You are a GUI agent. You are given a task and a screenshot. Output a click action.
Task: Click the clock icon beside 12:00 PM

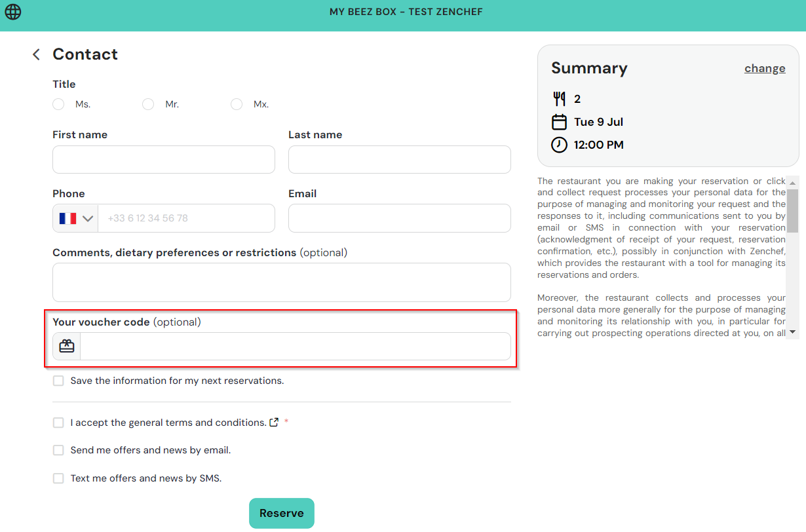[x=559, y=145]
